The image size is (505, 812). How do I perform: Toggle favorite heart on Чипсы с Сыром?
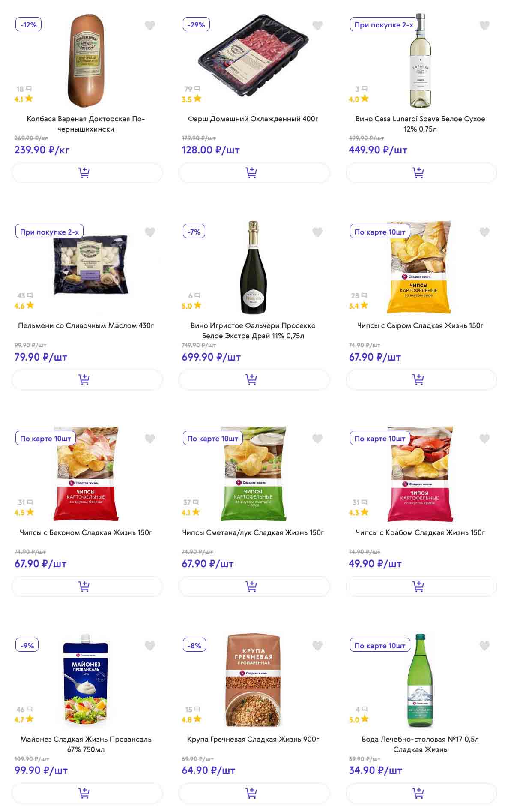click(x=484, y=232)
